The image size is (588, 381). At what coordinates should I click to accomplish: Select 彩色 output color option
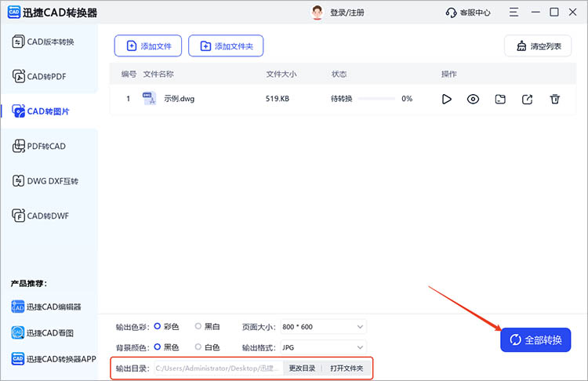point(166,327)
